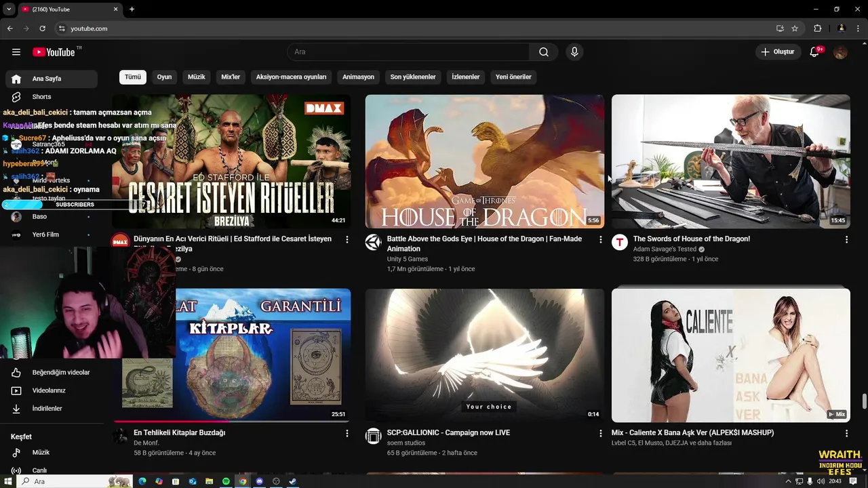Open Spotify from the taskbar
Image resolution: width=868 pixels, height=488 pixels.
pos(226,481)
